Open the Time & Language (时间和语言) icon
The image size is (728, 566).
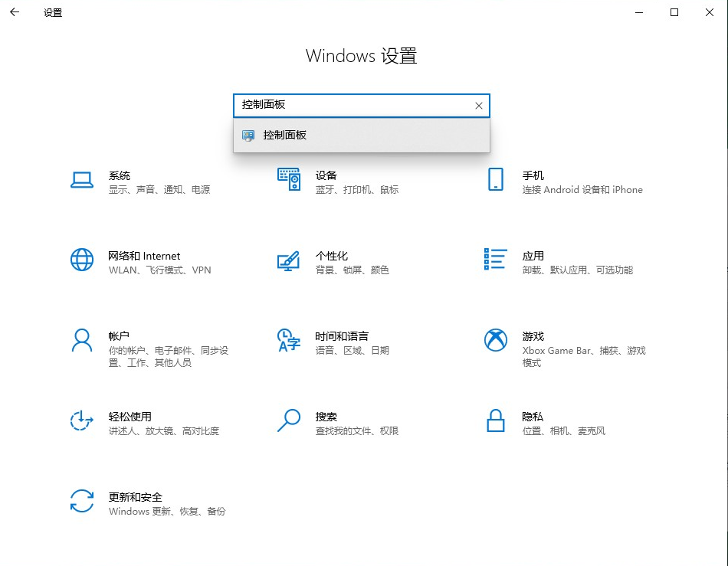pos(289,340)
